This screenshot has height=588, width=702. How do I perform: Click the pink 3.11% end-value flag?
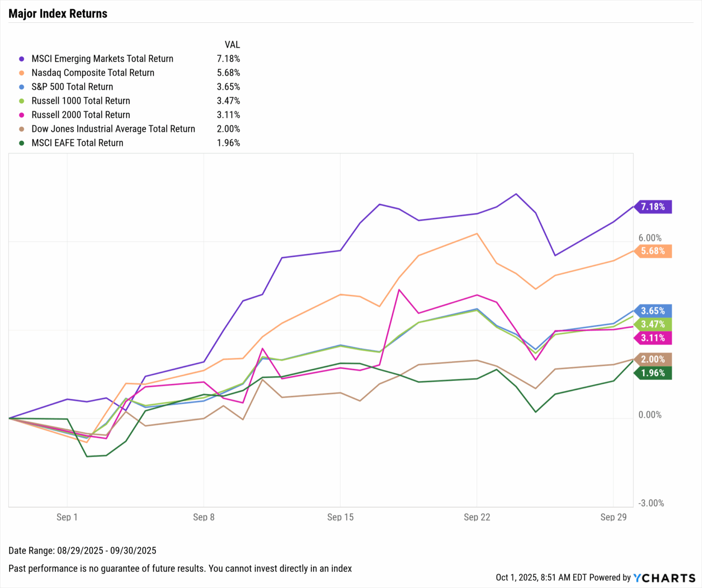pyautogui.click(x=653, y=338)
